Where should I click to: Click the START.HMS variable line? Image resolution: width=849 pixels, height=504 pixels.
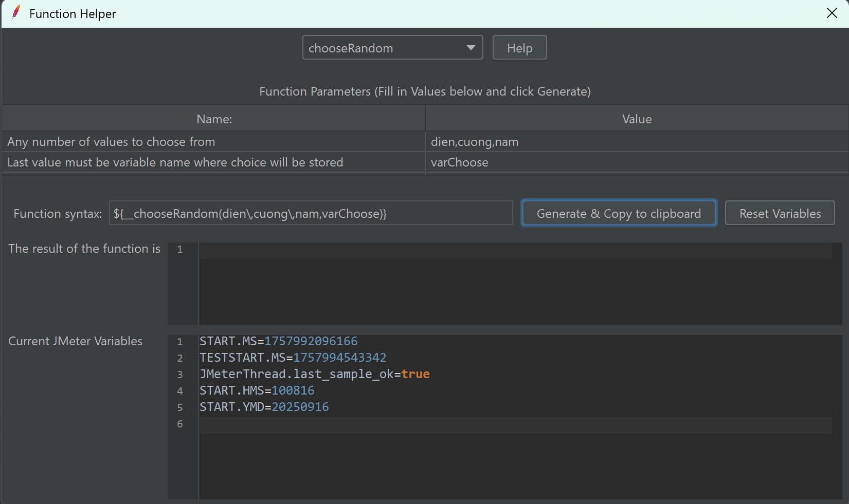pos(257,390)
